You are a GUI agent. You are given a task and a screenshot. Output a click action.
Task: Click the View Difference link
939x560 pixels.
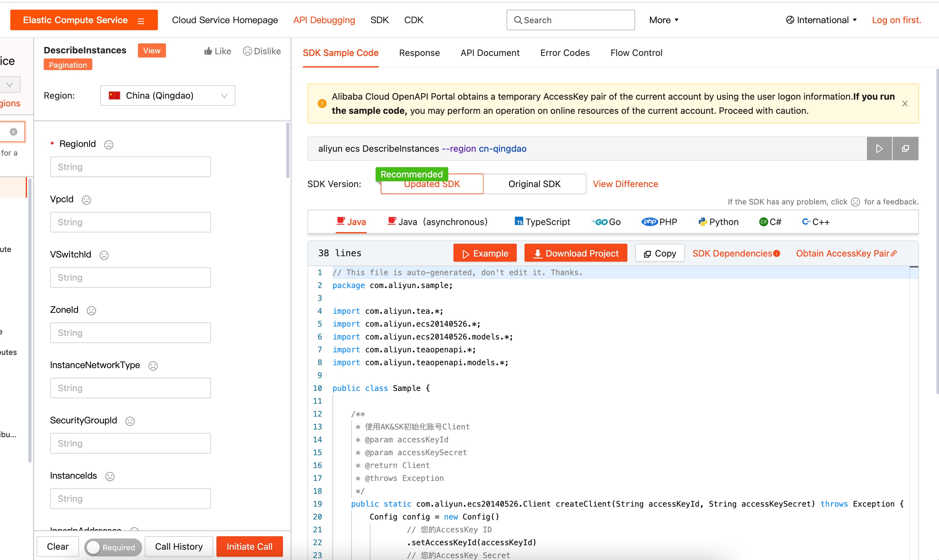[x=625, y=183]
